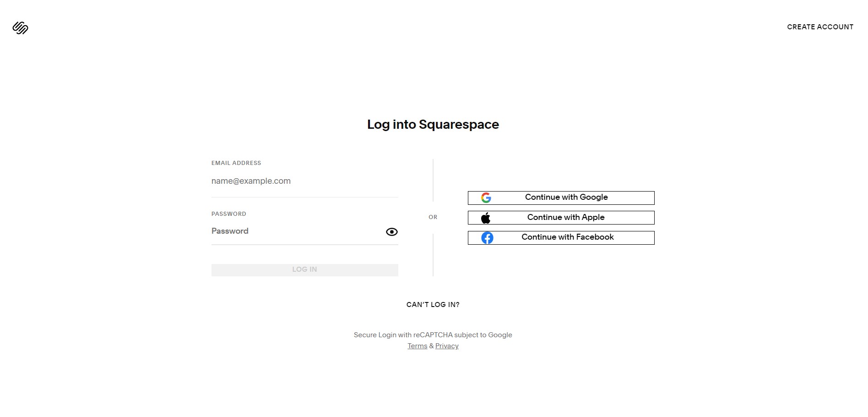The image size is (868, 417).
Task: Click the Email Address field label
Action: tap(236, 163)
